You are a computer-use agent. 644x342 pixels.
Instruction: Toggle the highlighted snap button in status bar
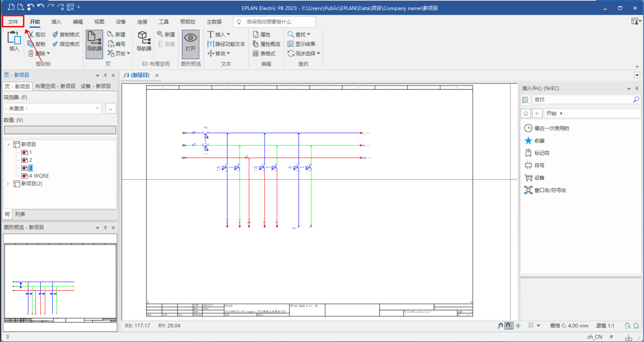pyautogui.click(x=509, y=326)
